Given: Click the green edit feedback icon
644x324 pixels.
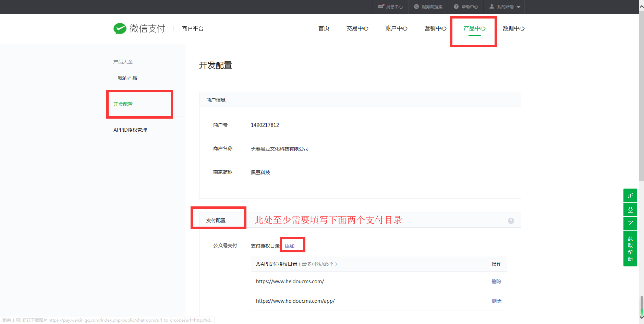Looking at the screenshot, I should 630,224.
